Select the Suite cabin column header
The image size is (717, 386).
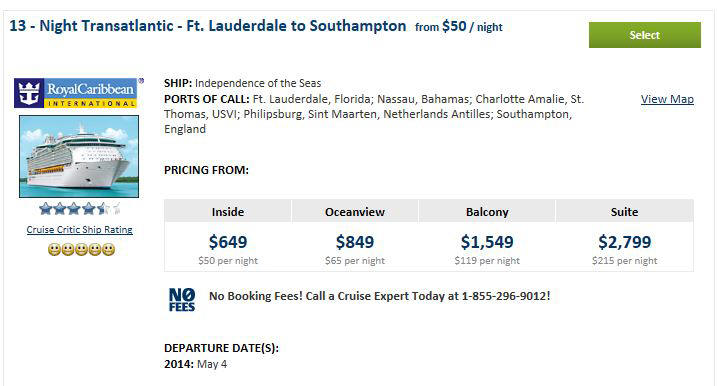coord(625,212)
